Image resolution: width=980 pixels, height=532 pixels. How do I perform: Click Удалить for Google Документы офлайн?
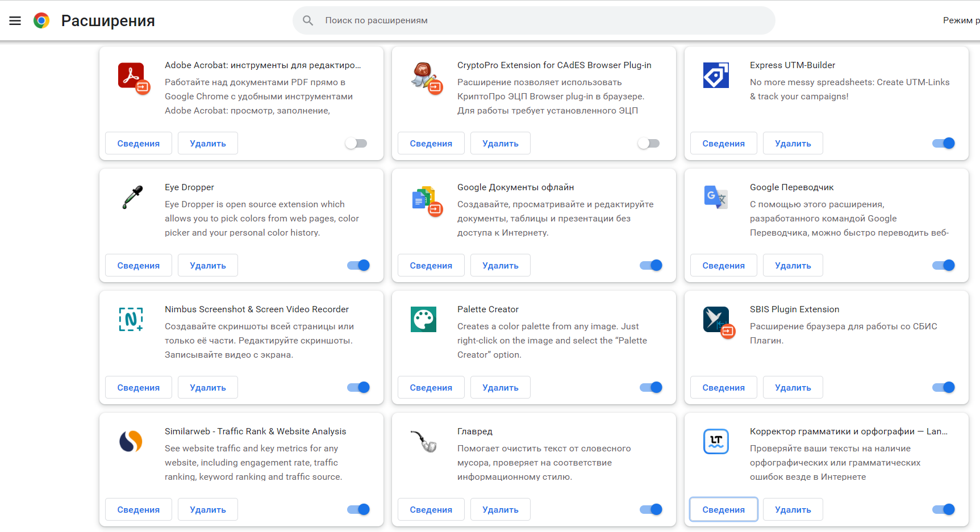[501, 265]
